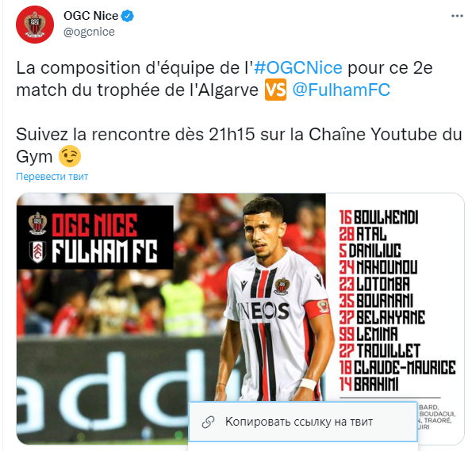The width and height of the screenshot is (476, 451).
Task: Click the OGC Nice crest in the lineup image
Action: (x=37, y=224)
